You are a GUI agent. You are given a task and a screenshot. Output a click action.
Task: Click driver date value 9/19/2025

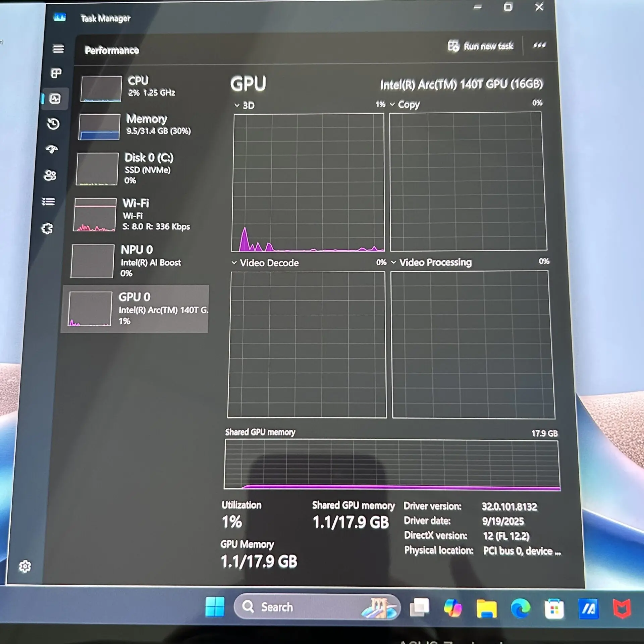[x=503, y=521]
